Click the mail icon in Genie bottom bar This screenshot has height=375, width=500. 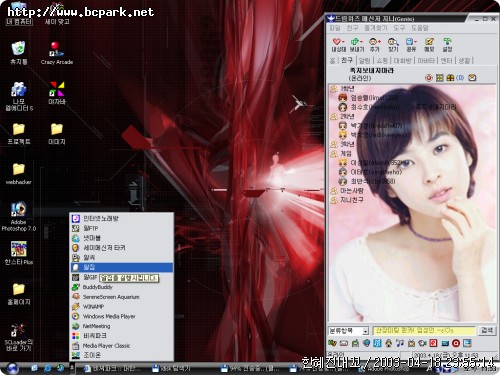(344, 343)
